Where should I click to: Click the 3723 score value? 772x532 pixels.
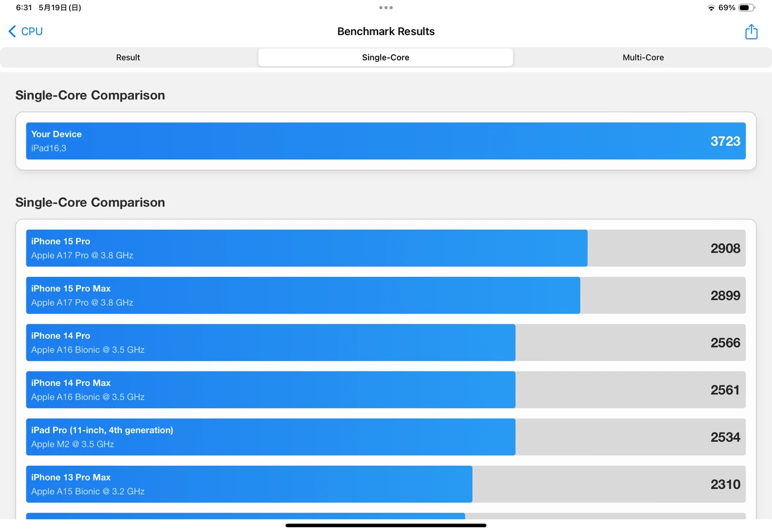[x=726, y=141]
